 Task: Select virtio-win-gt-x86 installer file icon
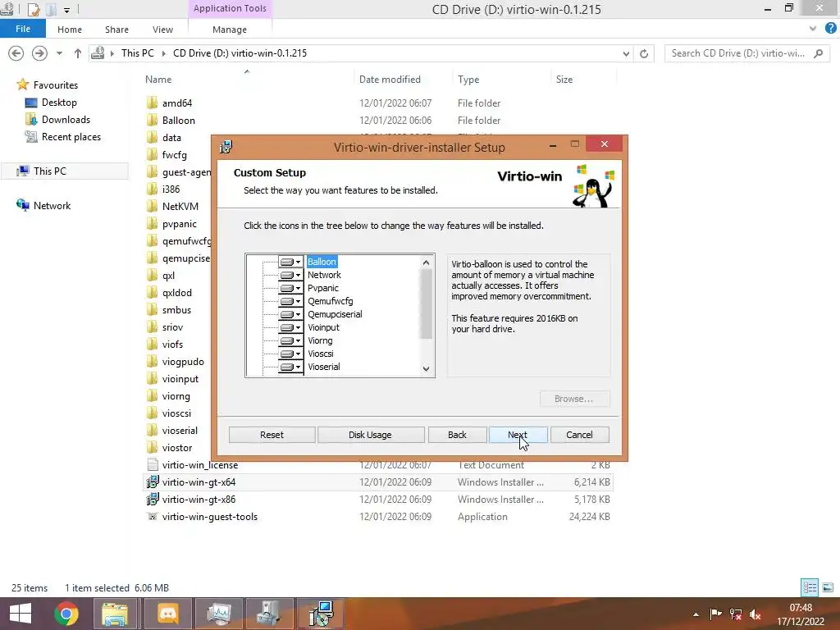152,500
